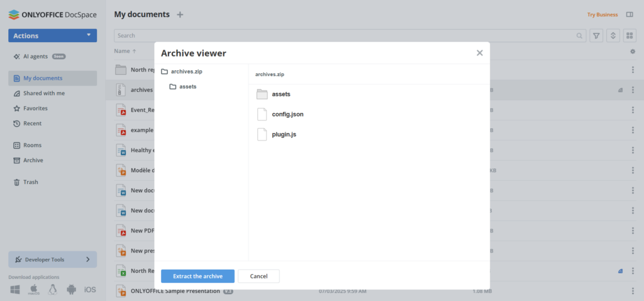The image size is (644, 301).
Task: Click Extract the archive button
Action: (x=197, y=276)
